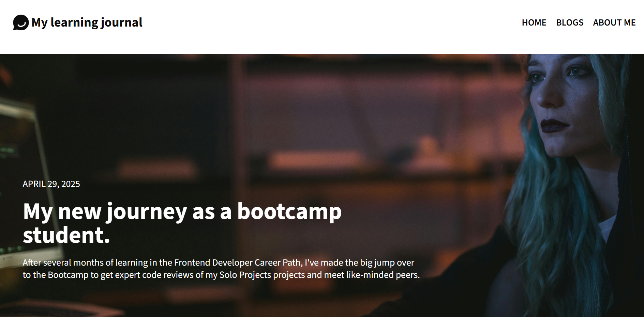644x317 pixels.
Task: Click "Frontend Developer Career Path" in summary
Action: tap(238, 263)
